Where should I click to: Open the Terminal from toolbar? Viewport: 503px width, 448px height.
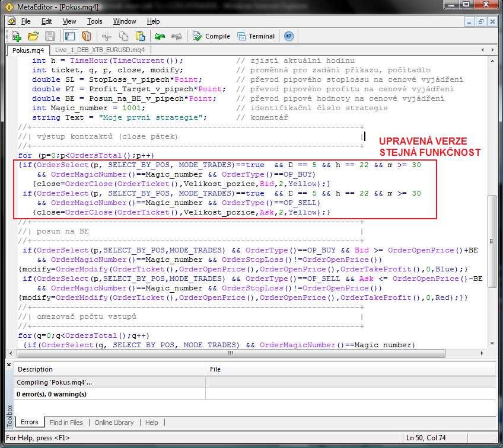point(256,36)
